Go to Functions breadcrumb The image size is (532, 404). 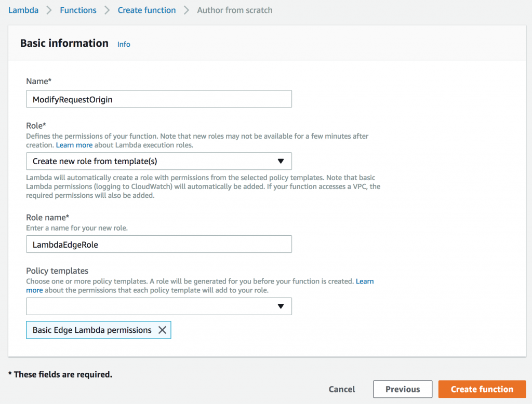[78, 10]
